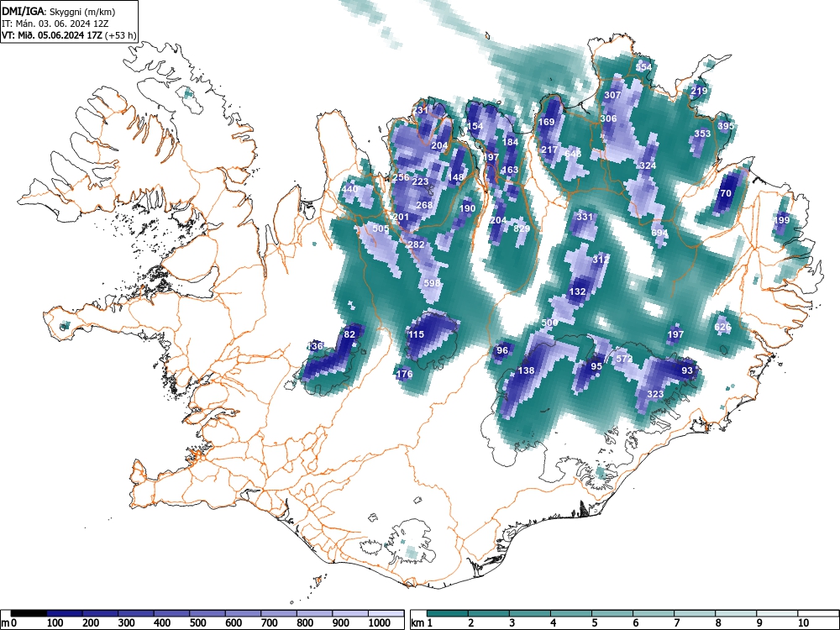Click the black swatch in the m legend
This screenshot has height=630, width=840.
(29, 613)
